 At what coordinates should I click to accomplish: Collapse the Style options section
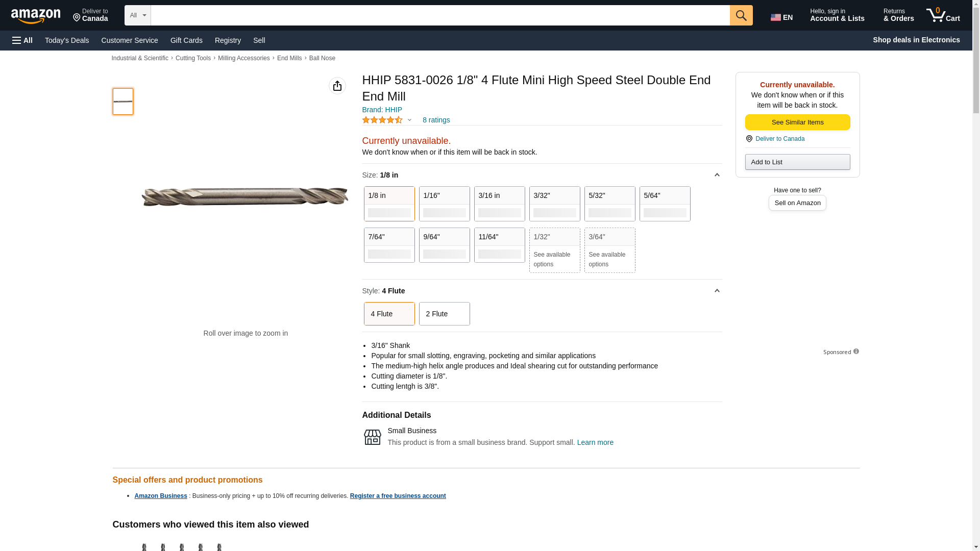(x=717, y=291)
